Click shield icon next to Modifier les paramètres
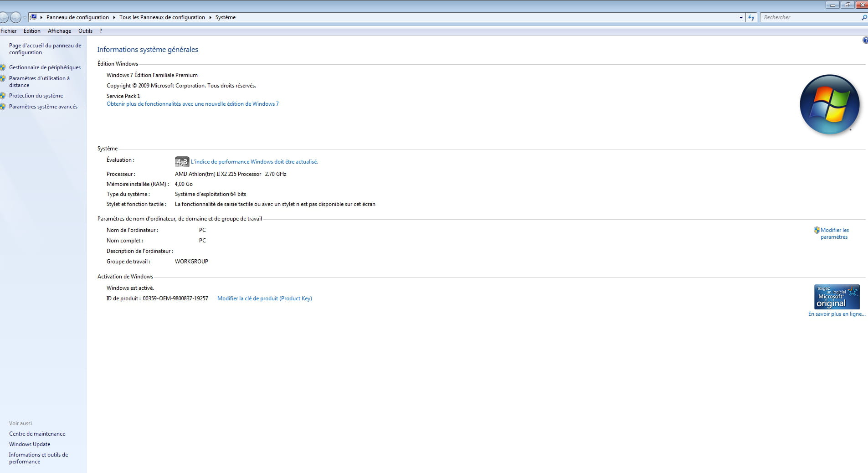The image size is (868, 473). (x=817, y=230)
